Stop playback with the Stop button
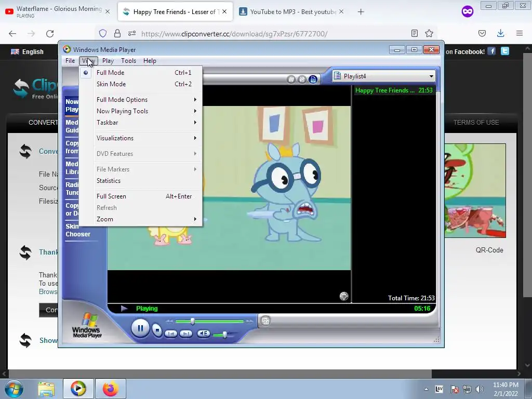The width and height of the screenshot is (532, 399). coord(157,330)
